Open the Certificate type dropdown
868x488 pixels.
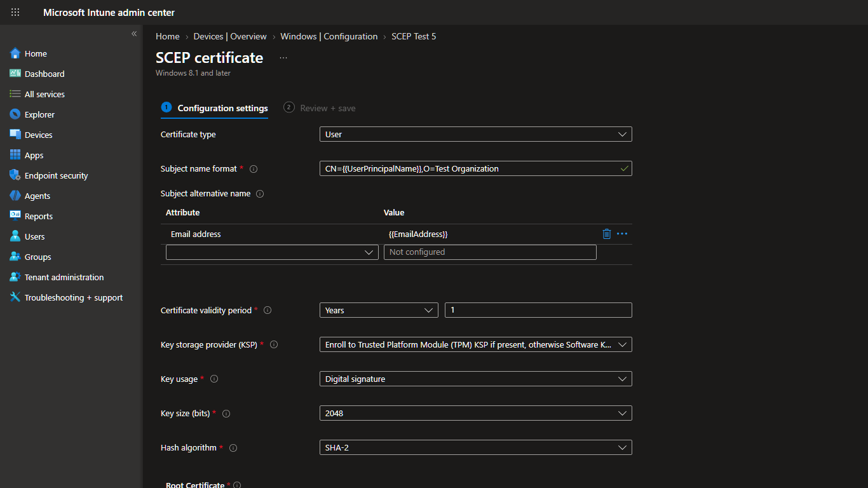[x=476, y=134]
